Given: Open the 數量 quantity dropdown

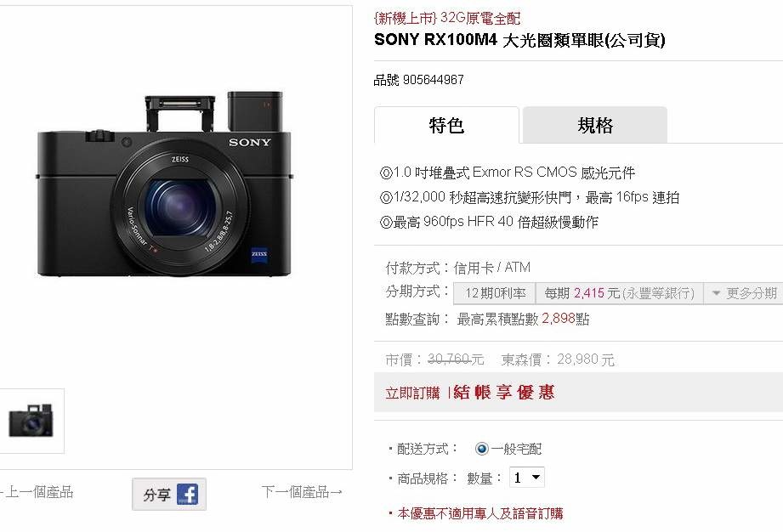Looking at the screenshot, I should point(527,478).
